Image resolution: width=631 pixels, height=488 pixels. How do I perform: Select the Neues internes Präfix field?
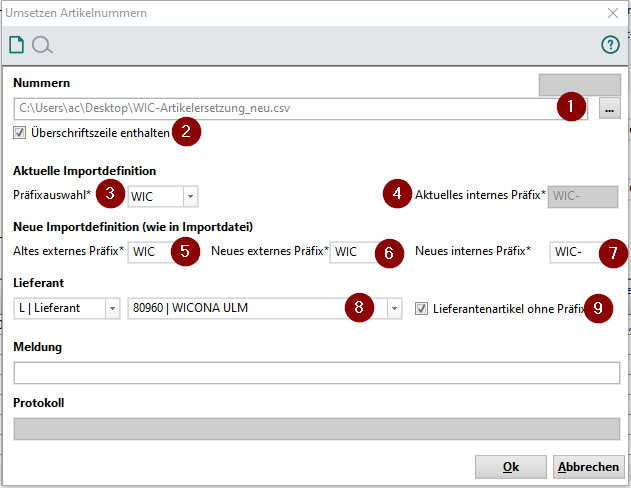(x=575, y=252)
